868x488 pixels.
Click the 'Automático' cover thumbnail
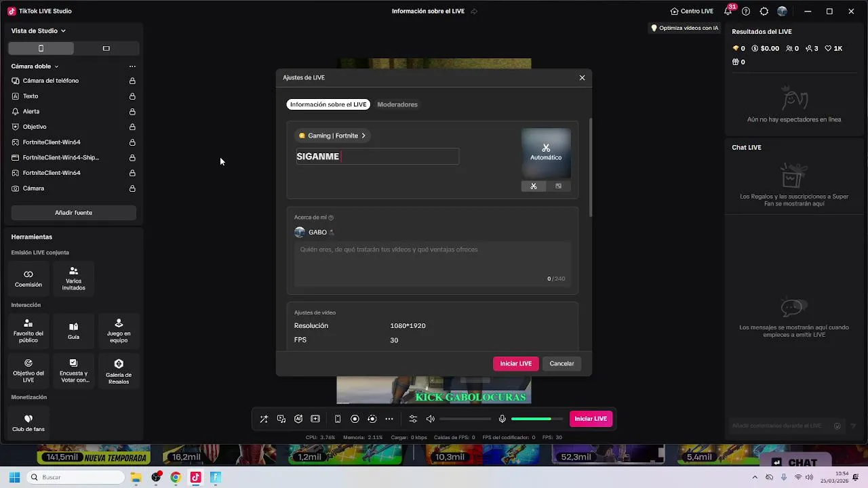[546, 152]
